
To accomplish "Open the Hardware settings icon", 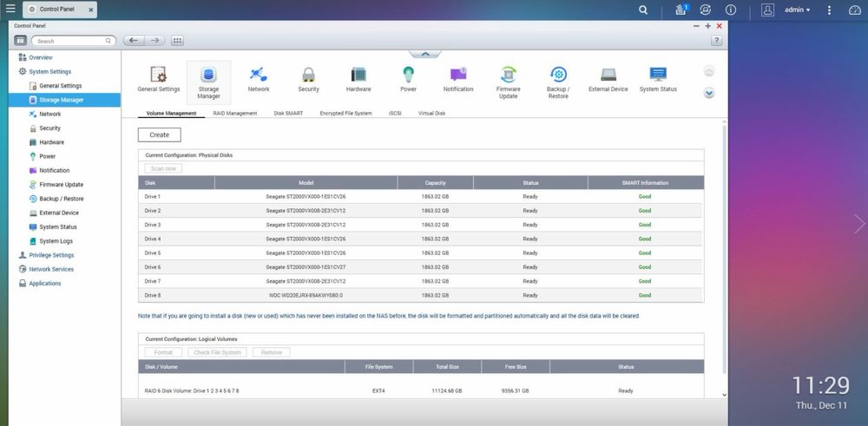I will [358, 76].
